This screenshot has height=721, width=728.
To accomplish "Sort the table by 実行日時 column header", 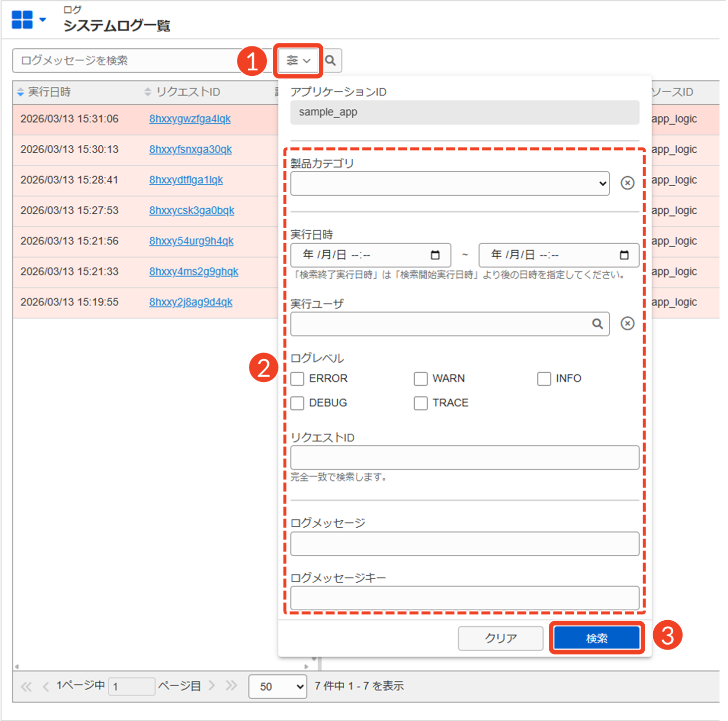I will click(49, 92).
